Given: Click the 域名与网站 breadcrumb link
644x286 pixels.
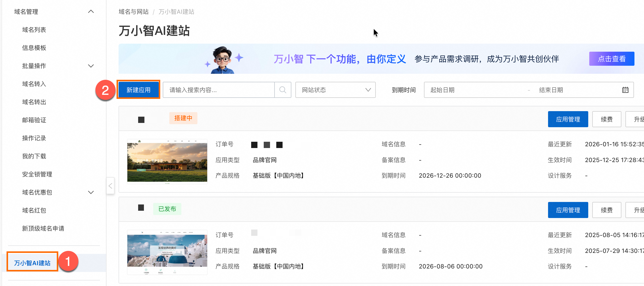Looking at the screenshot, I should pyautogui.click(x=133, y=12).
